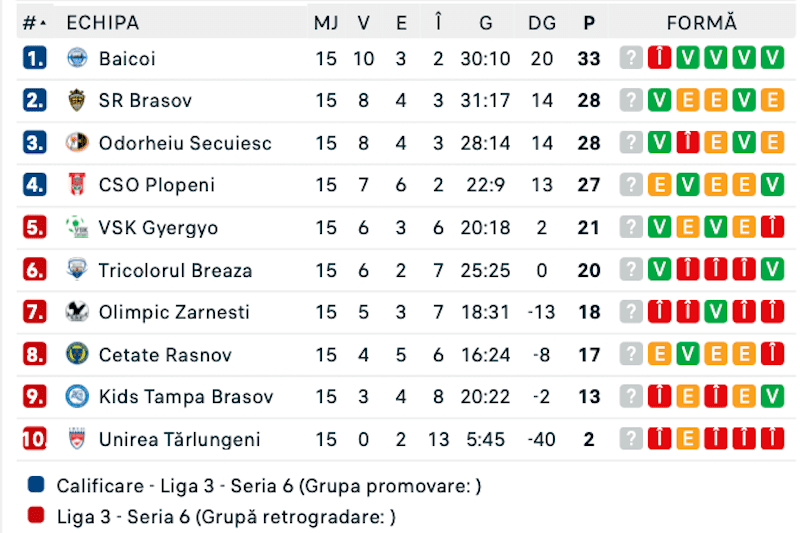This screenshot has height=533, width=800.
Task: Click the FORMĂ column header
Action: pos(702,23)
